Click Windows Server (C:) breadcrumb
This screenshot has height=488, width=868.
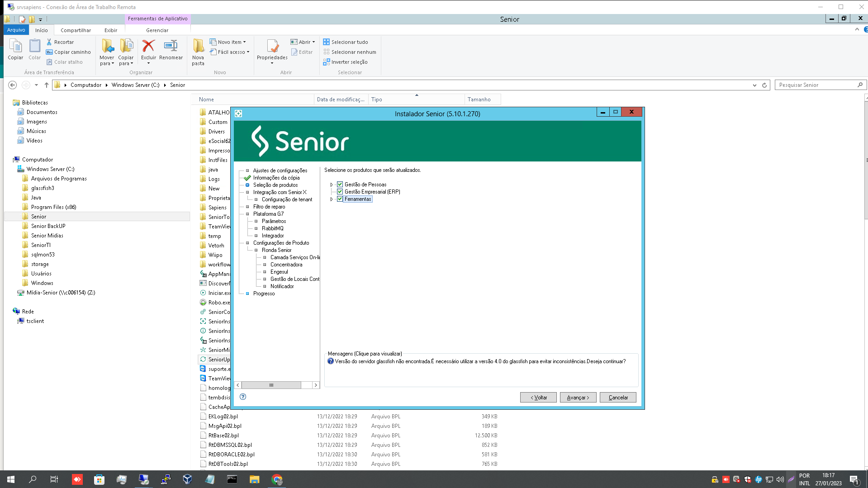tap(135, 85)
